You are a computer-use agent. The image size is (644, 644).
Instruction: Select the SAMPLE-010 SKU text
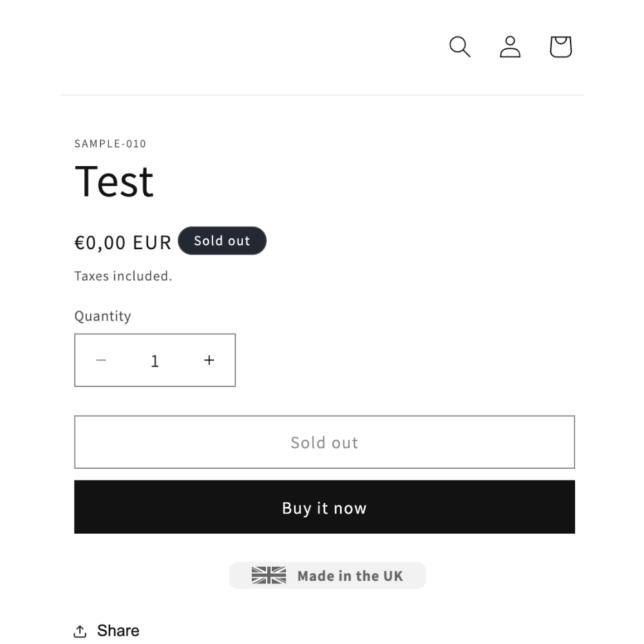coord(110,144)
